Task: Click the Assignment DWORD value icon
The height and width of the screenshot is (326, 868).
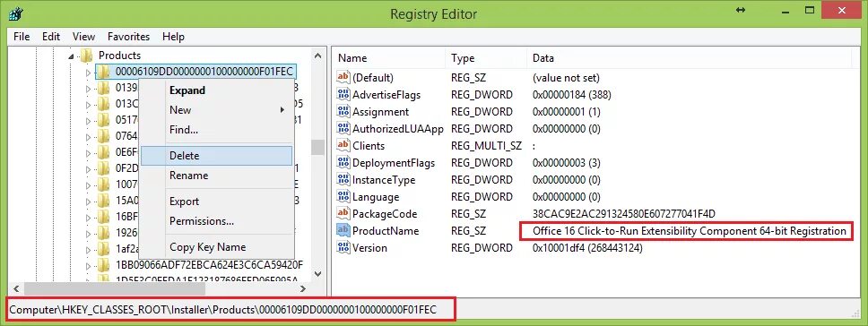Action: 343,112
